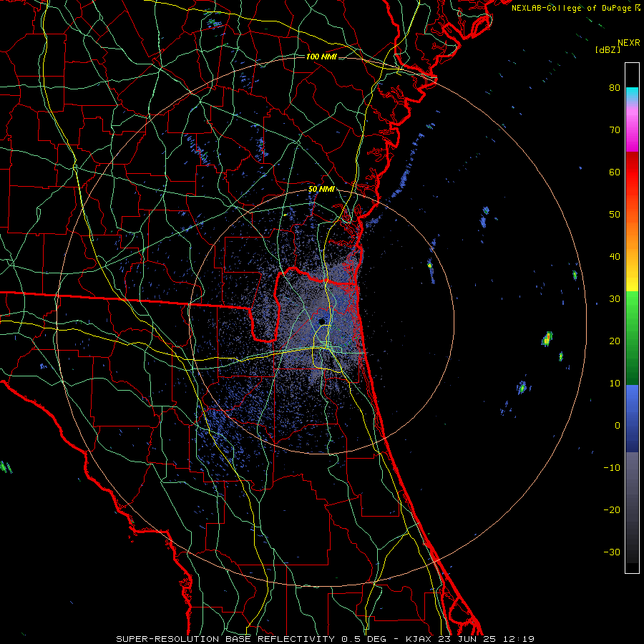Click the Super-Resolution Base Reflectivity caption
Screen dimensions: 644x644
(x=326, y=639)
